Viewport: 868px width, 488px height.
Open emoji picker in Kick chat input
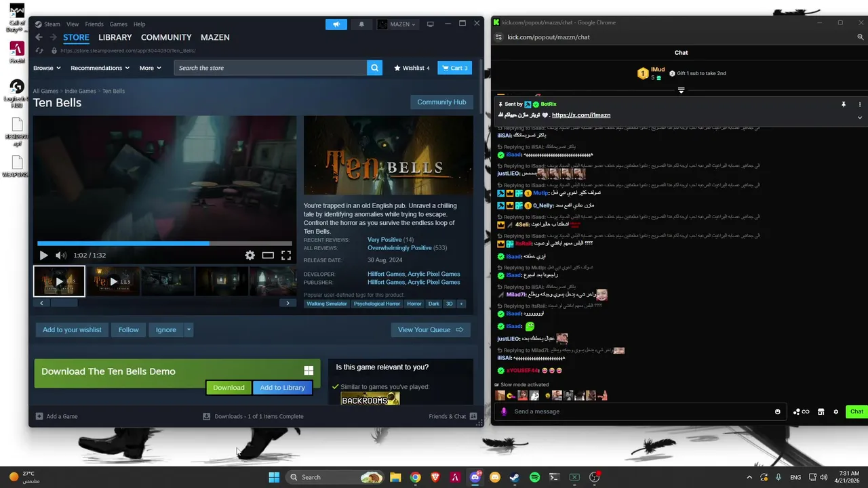(778, 411)
